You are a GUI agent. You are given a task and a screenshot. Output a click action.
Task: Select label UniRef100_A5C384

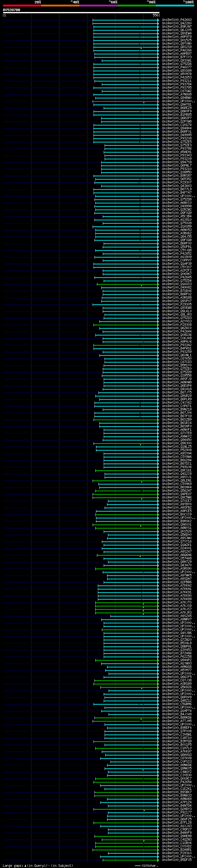[177, 216]
